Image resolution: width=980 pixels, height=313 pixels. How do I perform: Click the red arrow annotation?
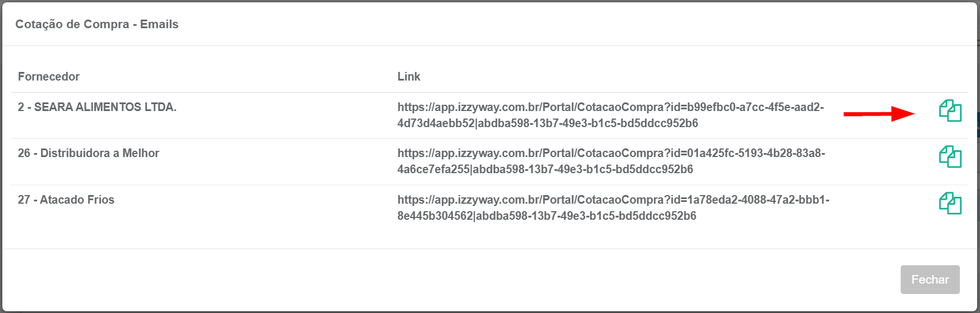tap(879, 114)
